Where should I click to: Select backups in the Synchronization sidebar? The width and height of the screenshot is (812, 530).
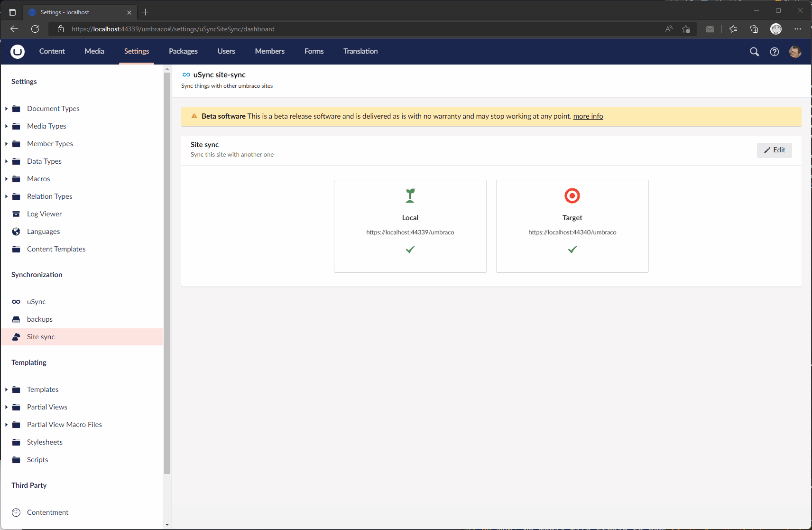click(39, 319)
